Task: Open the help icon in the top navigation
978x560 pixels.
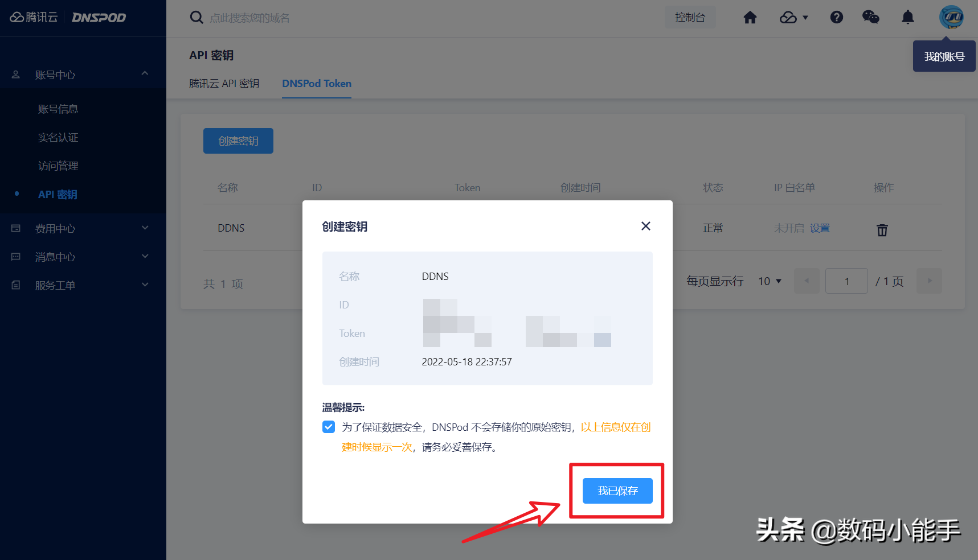Action: click(836, 18)
